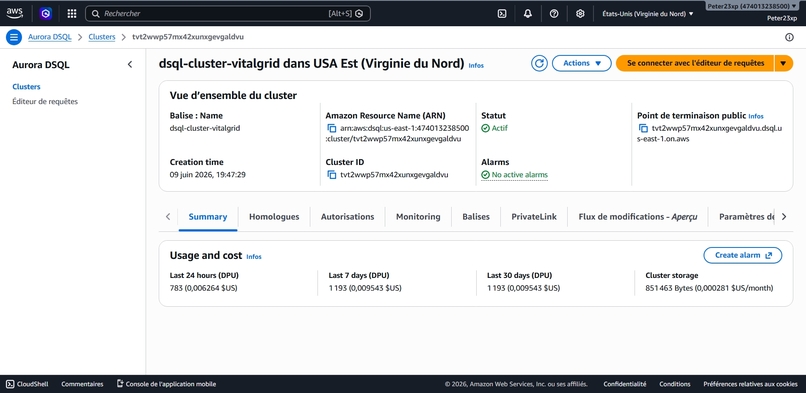Copy the public endpoint address
This screenshot has height=393, width=806.
[x=643, y=128]
